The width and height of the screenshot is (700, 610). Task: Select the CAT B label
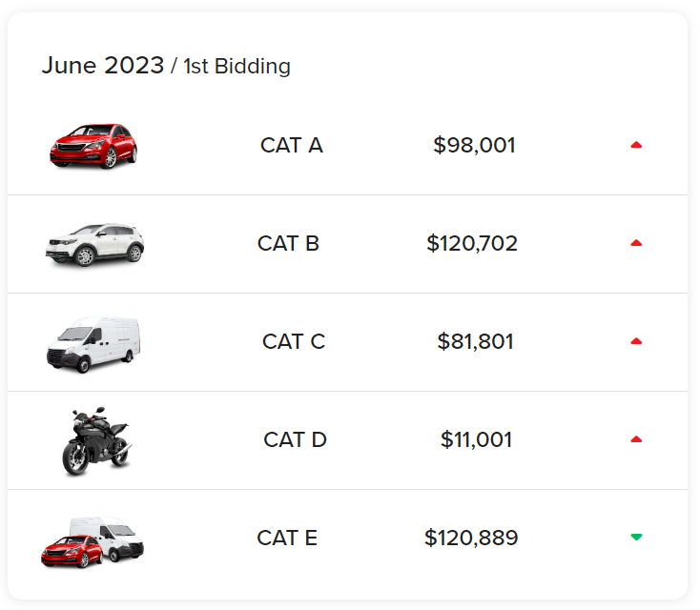[288, 243]
